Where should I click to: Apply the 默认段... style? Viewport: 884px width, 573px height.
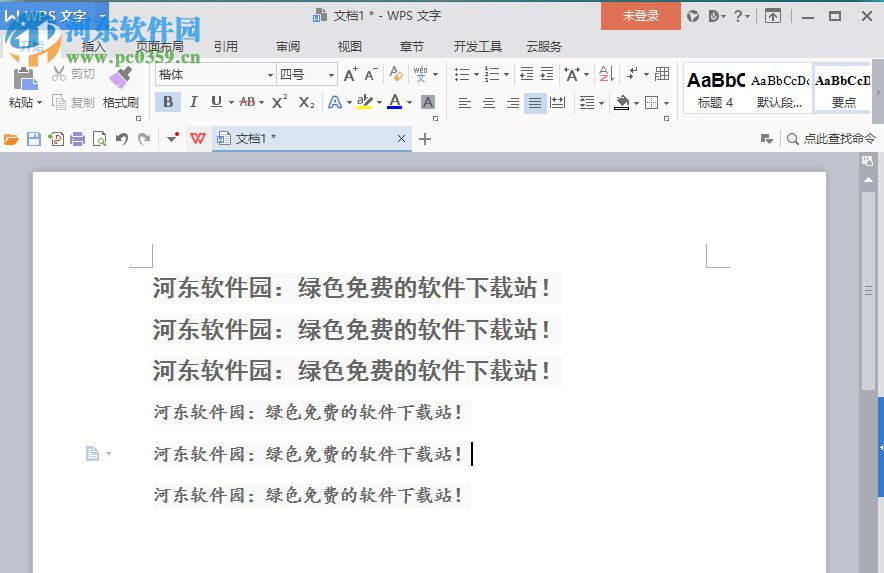780,89
